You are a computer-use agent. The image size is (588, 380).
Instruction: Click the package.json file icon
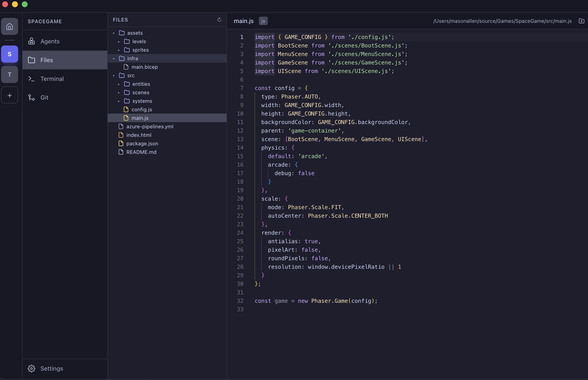point(121,143)
